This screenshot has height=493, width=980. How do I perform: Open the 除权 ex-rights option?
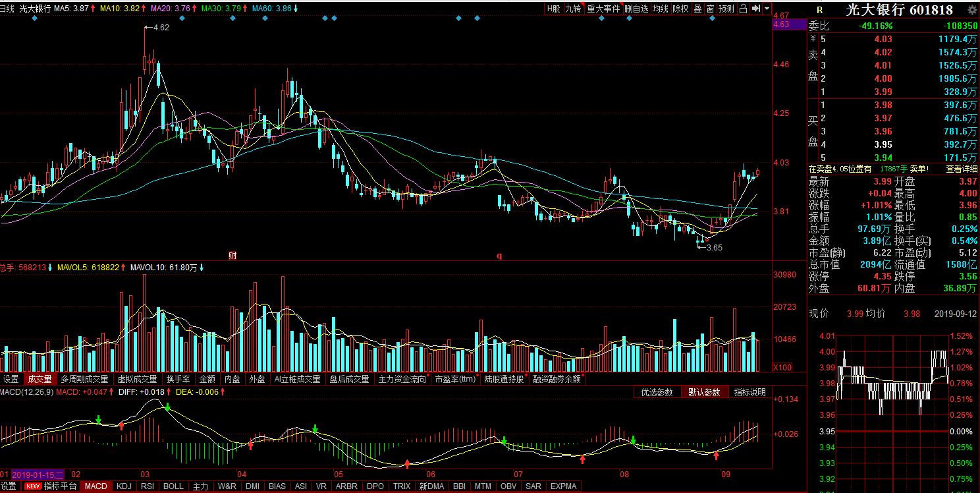coord(680,9)
